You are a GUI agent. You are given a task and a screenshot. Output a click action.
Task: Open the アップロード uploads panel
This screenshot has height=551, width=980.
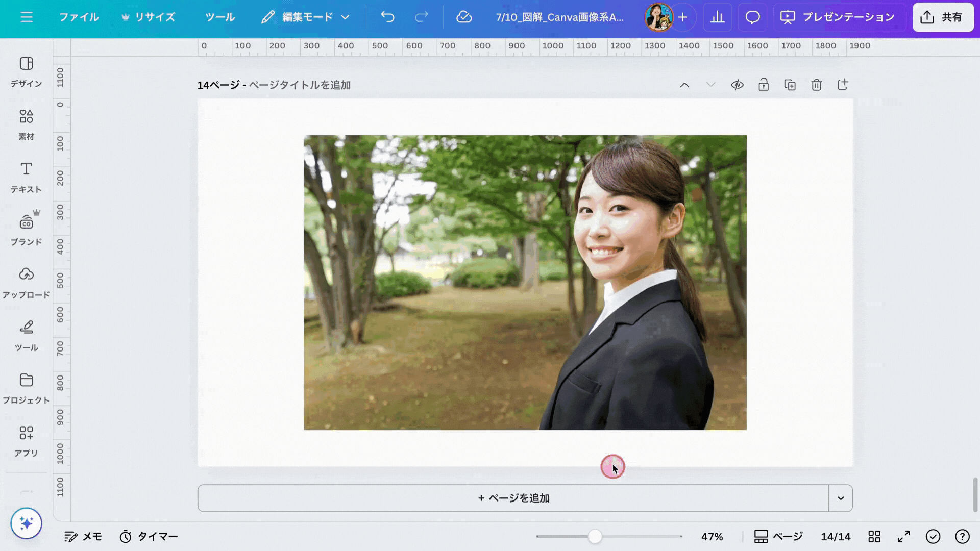[26, 282]
